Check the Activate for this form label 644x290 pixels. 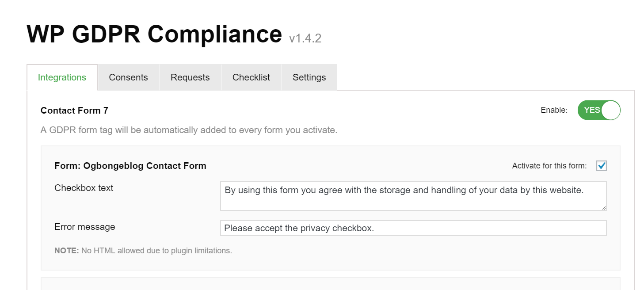[549, 165]
